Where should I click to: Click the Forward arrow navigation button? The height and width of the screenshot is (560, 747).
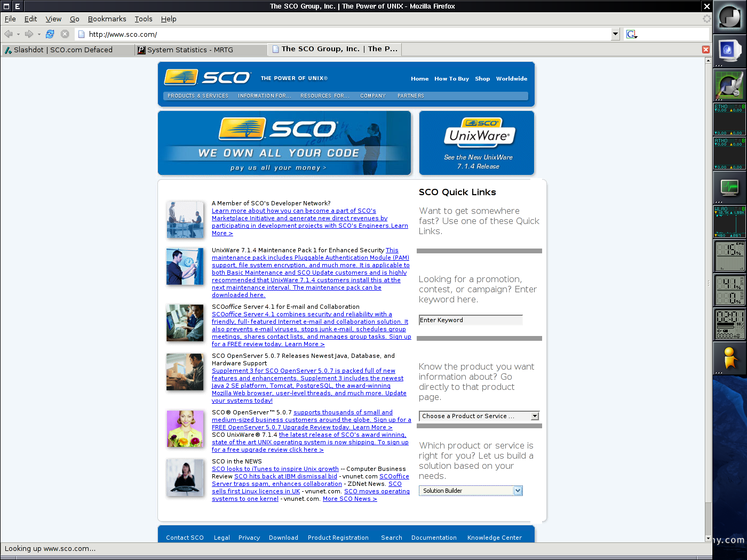[29, 34]
